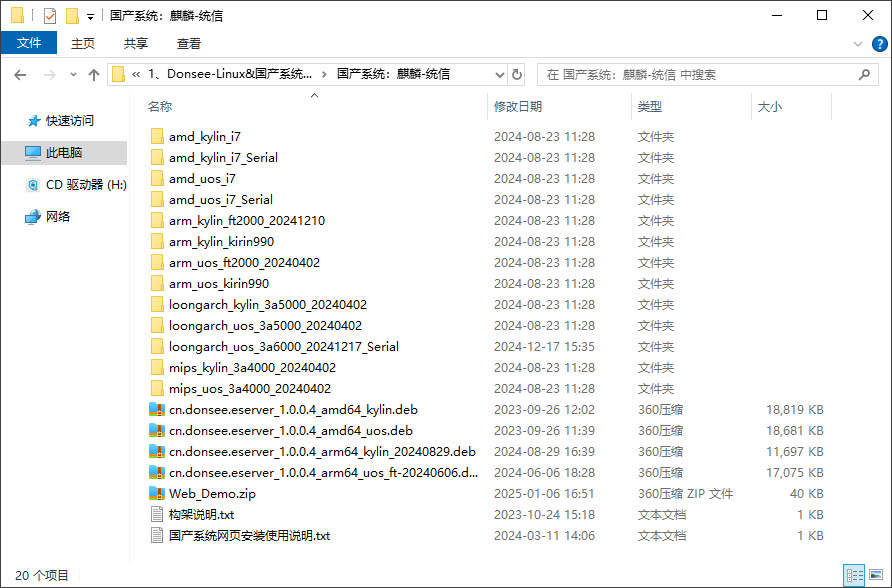The image size is (892, 588).
Task: Select loongarch_uos_3a6000_20241217_Serial folder icon
Action: (x=158, y=347)
